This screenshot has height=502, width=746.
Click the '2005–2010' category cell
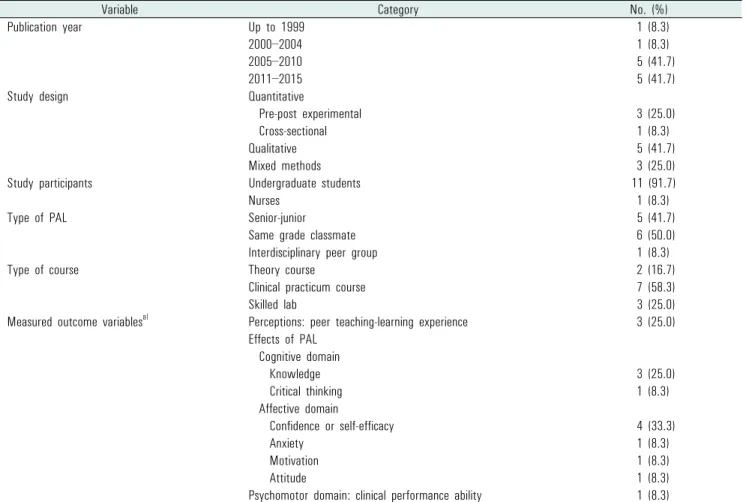click(x=275, y=62)
